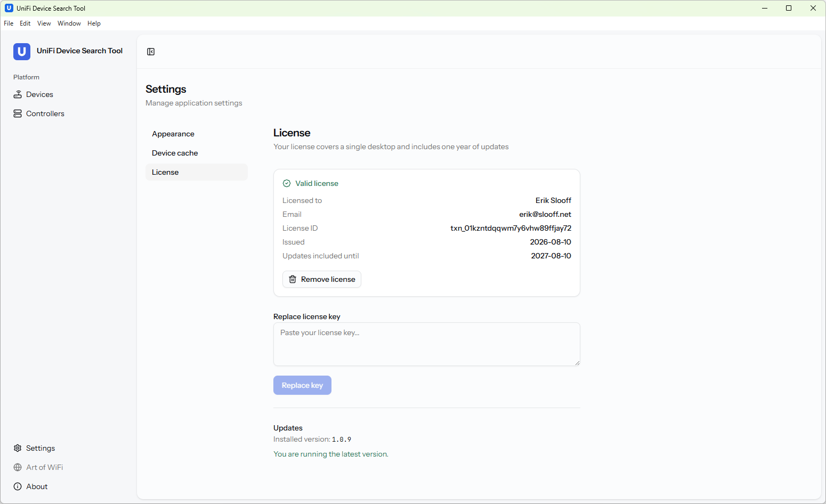The height and width of the screenshot is (504, 826).
Task: Click the email erik@slooff.net
Action: pos(545,214)
